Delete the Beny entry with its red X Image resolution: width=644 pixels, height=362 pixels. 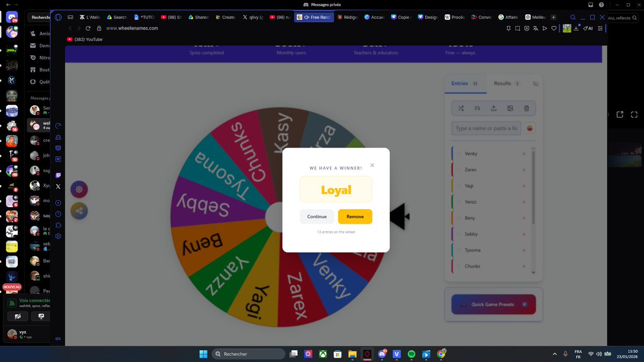524,218
